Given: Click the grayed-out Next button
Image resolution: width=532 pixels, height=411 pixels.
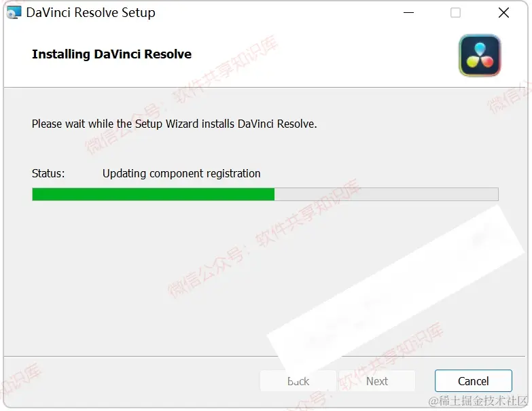Looking at the screenshot, I should (377, 381).
